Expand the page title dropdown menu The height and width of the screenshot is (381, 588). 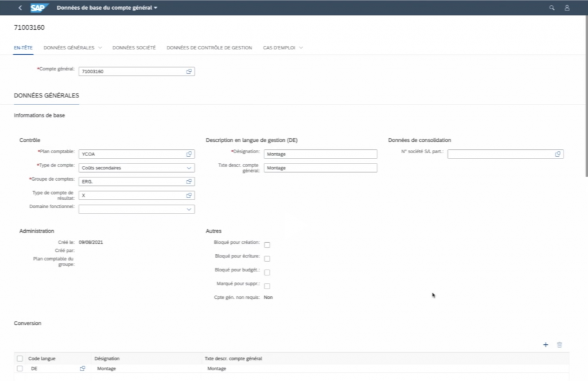coord(156,8)
